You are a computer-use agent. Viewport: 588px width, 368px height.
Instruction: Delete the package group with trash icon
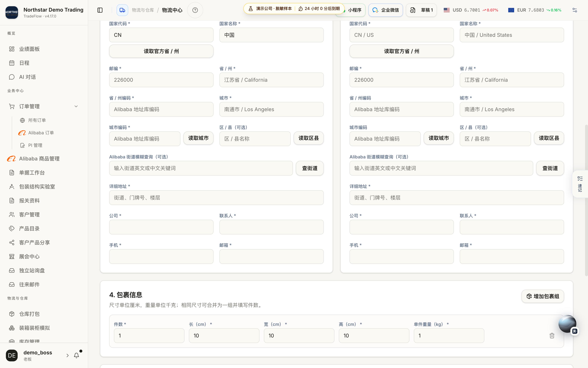552,336
